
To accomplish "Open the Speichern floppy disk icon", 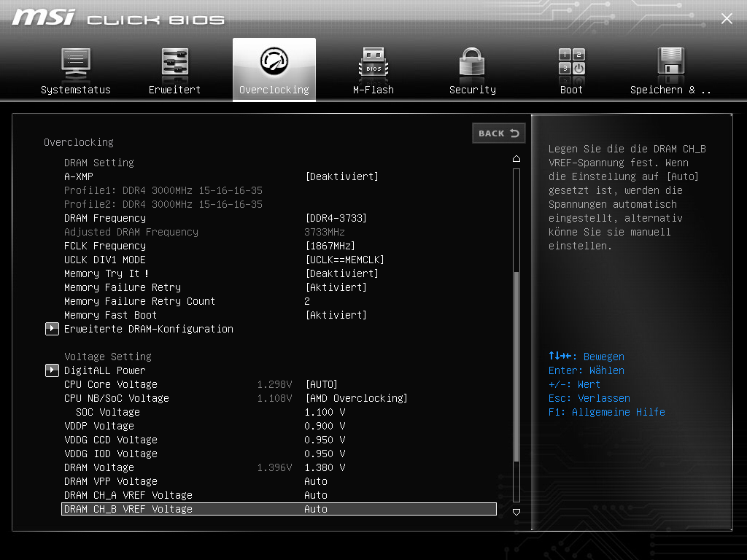I will (671, 62).
